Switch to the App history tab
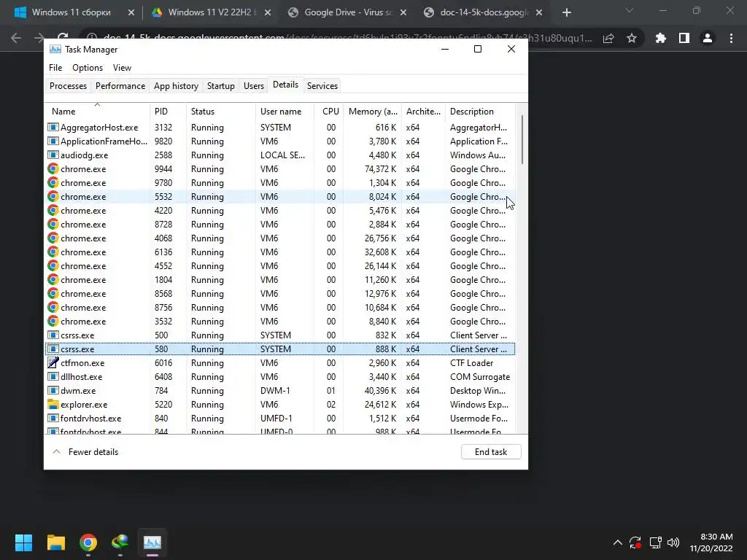This screenshot has width=747, height=560. [x=176, y=86]
